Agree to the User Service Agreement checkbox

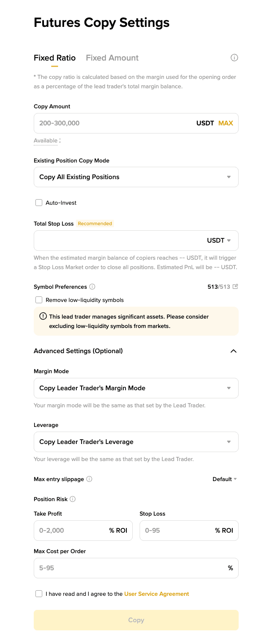pyautogui.click(x=39, y=594)
